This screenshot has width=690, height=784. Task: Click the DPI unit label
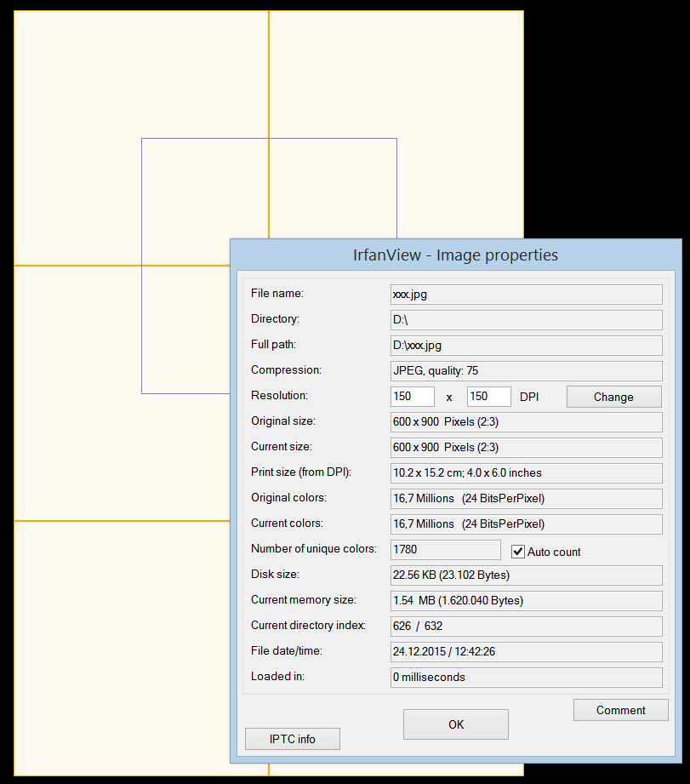[529, 397]
